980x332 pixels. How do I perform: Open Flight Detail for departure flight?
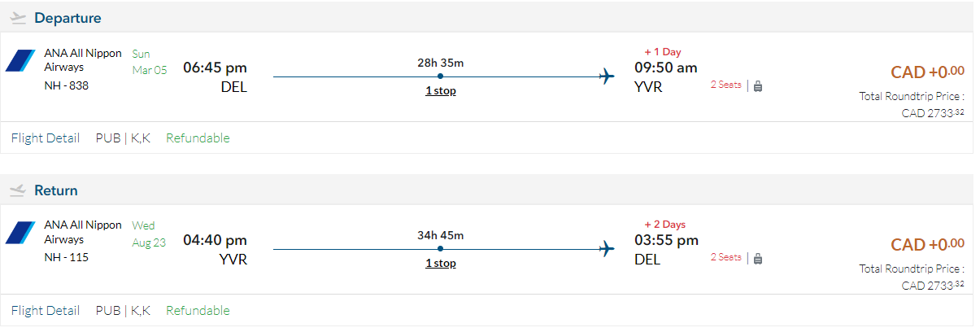coord(46,138)
